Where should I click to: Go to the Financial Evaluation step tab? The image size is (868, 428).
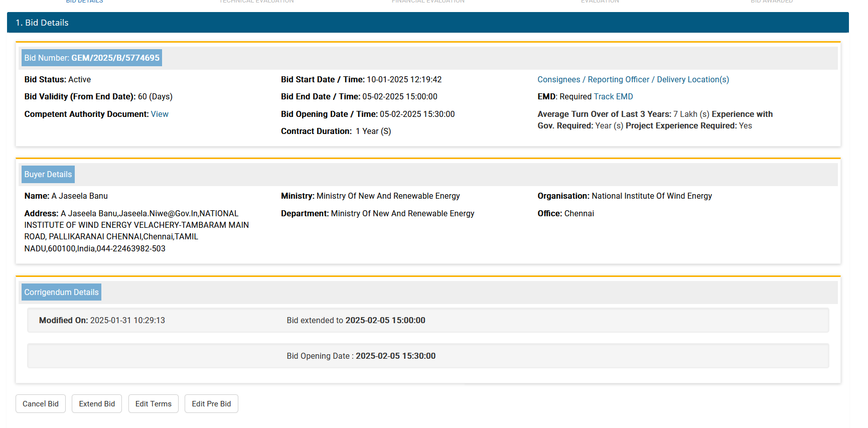(x=428, y=2)
